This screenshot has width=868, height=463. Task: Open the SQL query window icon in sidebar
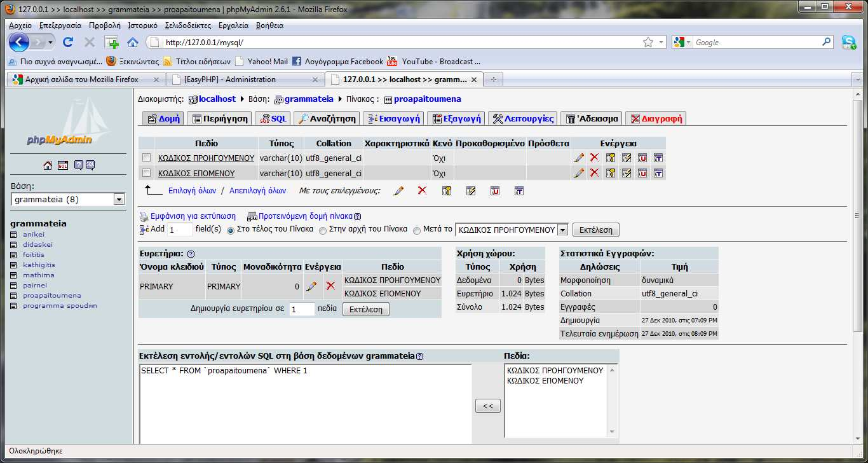[63, 165]
